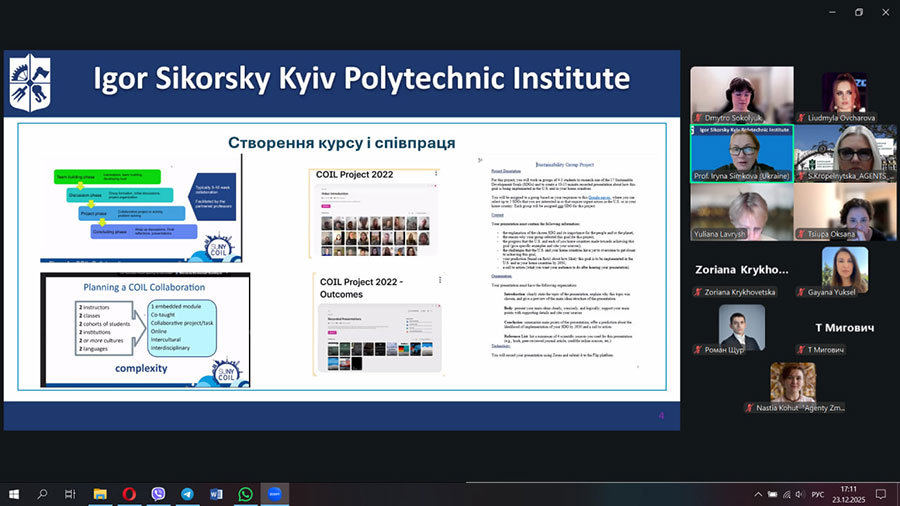This screenshot has height=506, width=900.
Task: Restore down the Zoom meeting window
Action: (858, 12)
